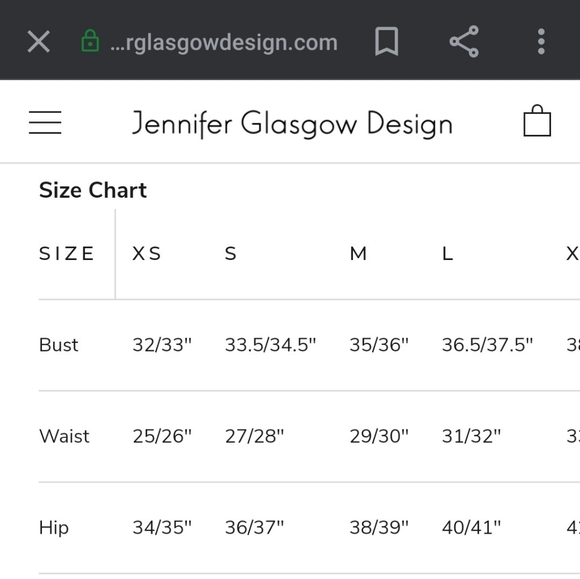Select the SIZE column header
The width and height of the screenshot is (580, 579).
(x=67, y=254)
